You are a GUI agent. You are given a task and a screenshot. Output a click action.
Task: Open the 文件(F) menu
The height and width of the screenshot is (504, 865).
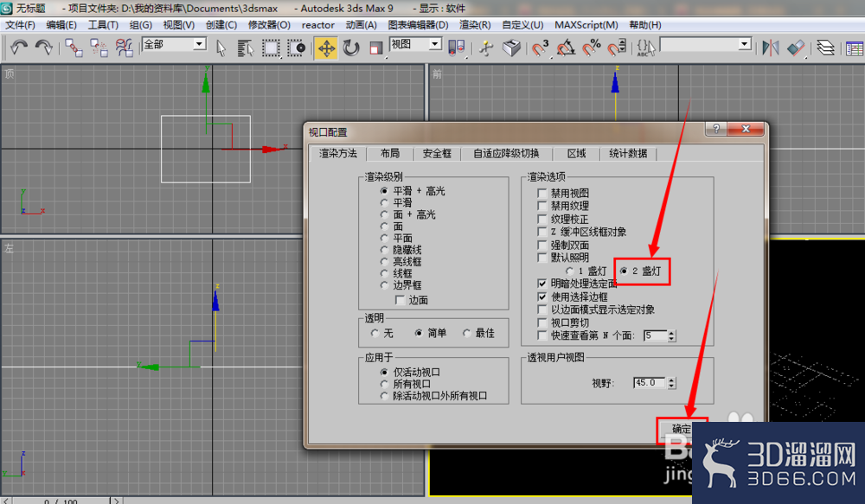[x=20, y=25]
